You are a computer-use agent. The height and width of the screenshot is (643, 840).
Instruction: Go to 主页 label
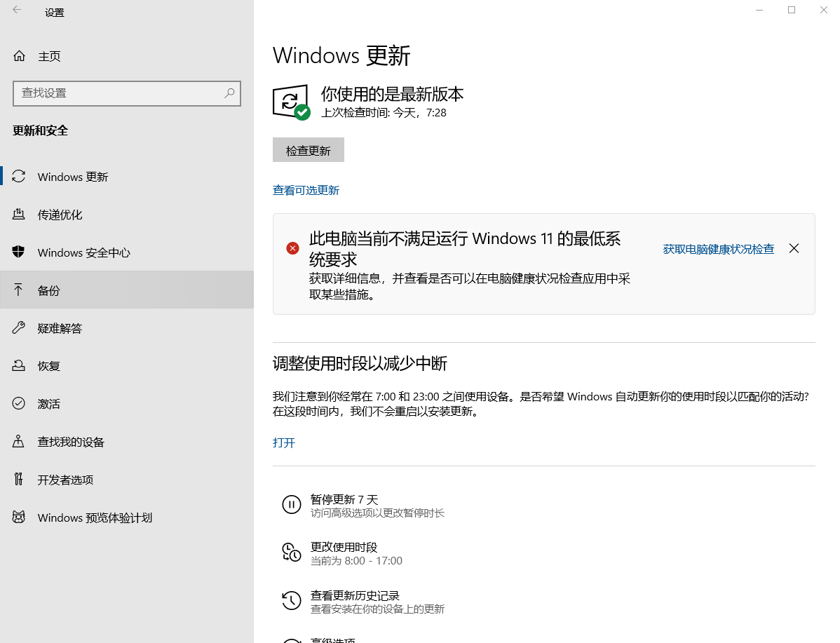pyautogui.click(x=49, y=56)
